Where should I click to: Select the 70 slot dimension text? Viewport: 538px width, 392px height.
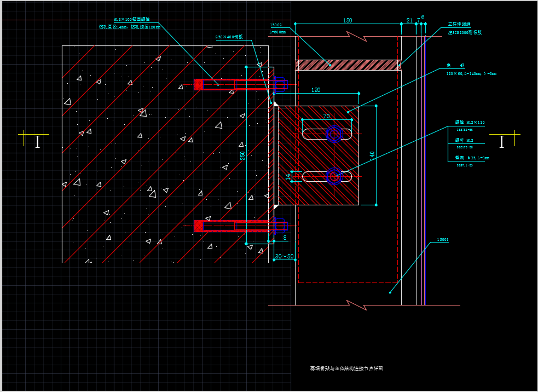pyautogui.click(x=326, y=116)
